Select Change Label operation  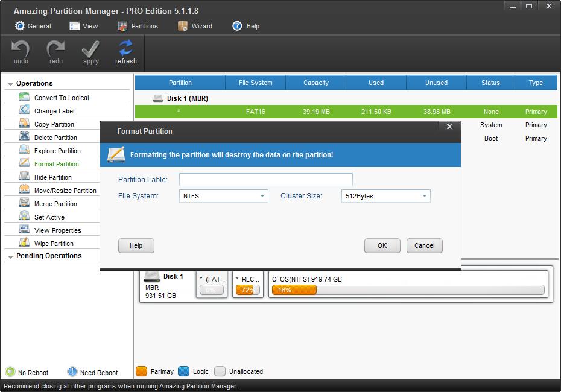(54, 111)
